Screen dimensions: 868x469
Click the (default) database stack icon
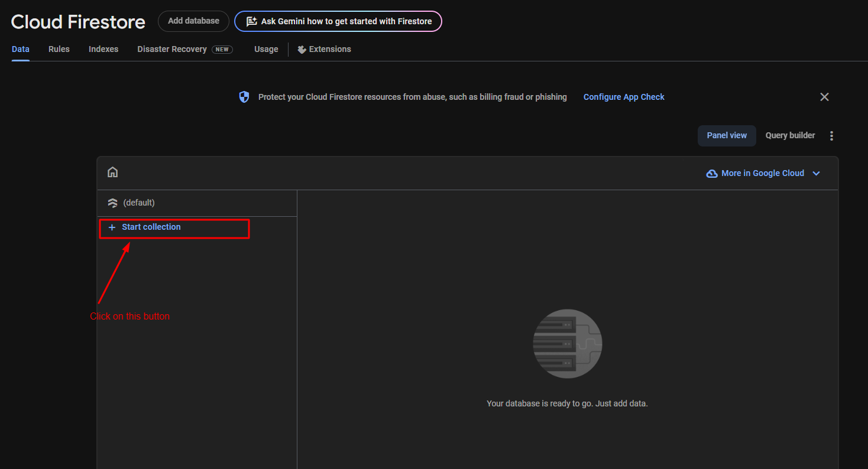112,203
